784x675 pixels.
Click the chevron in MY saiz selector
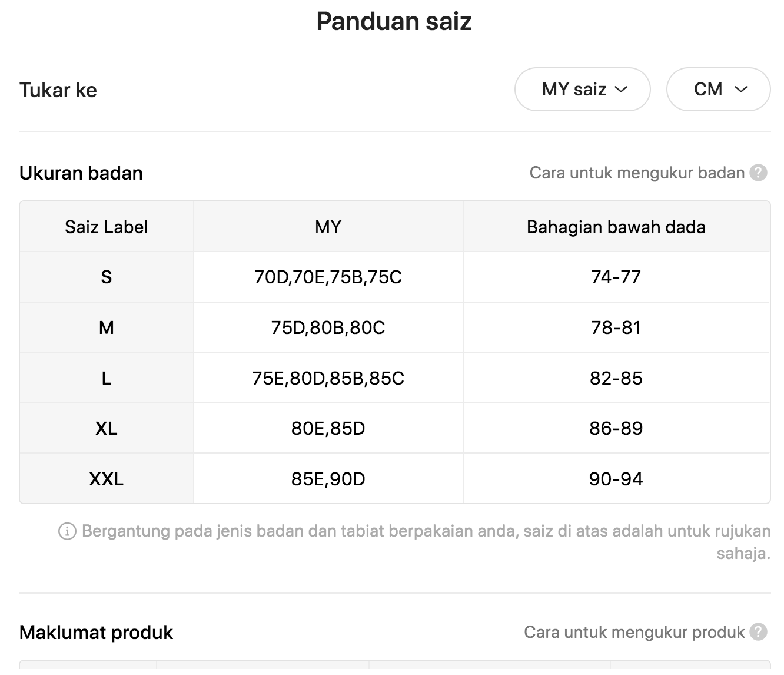click(621, 90)
